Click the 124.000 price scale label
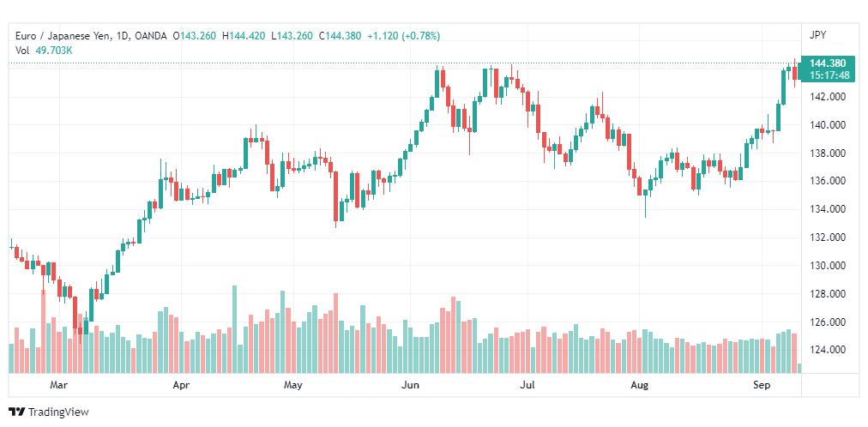The width and height of the screenshot is (868, 427). [x=827, y=350]
